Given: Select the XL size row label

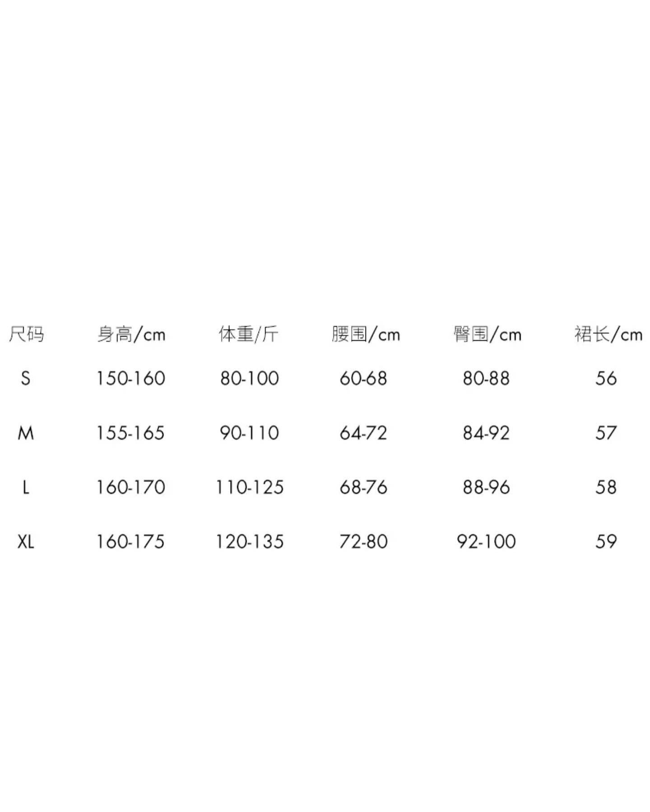Looking at the screenshot, I should point(26,542).
